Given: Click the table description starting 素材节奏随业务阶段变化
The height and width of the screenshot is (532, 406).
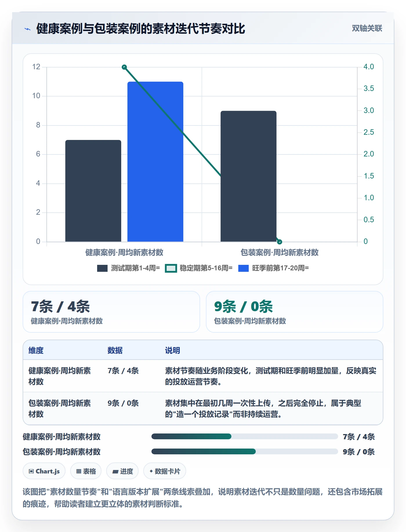Looking at the screenshot, I should pos(271,376).
